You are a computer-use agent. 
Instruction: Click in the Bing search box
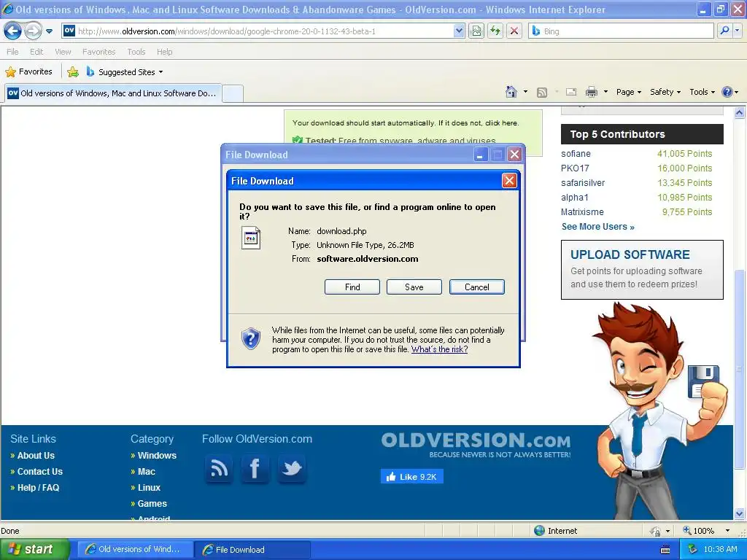622,31
